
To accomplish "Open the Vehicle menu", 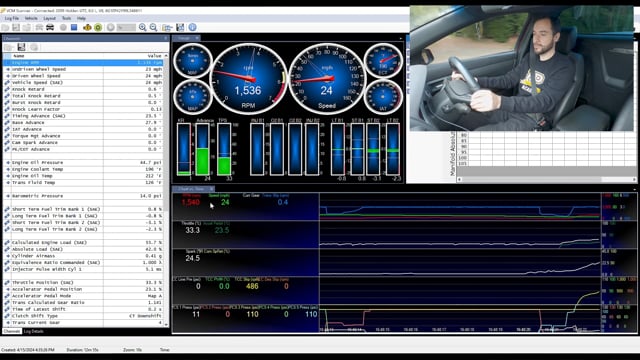I will click(x=31, y=18).
